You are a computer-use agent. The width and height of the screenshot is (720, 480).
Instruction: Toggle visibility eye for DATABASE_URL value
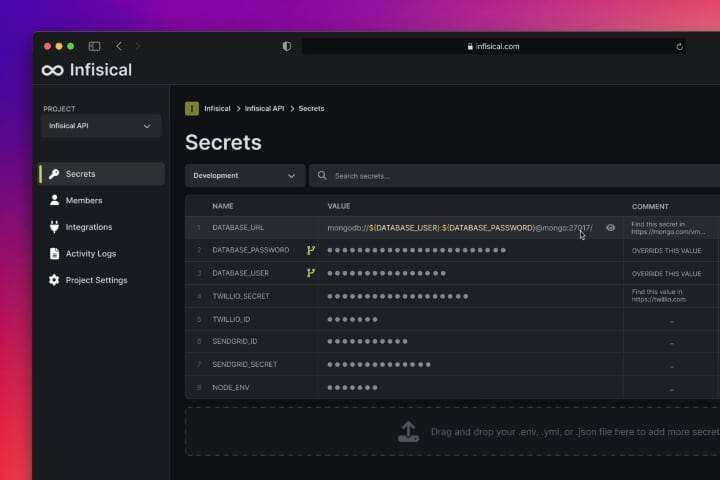pyautogui.click(x=610, y=228)
